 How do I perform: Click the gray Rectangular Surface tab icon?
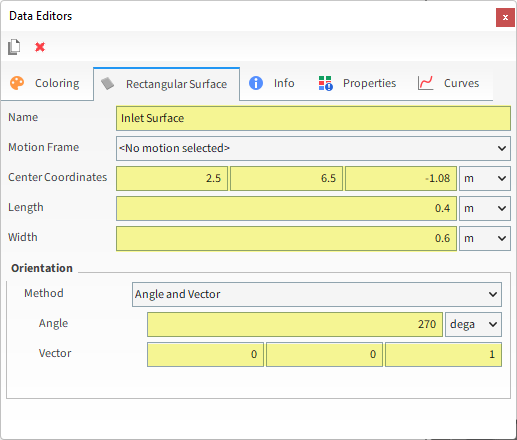(x=107, y=84)
